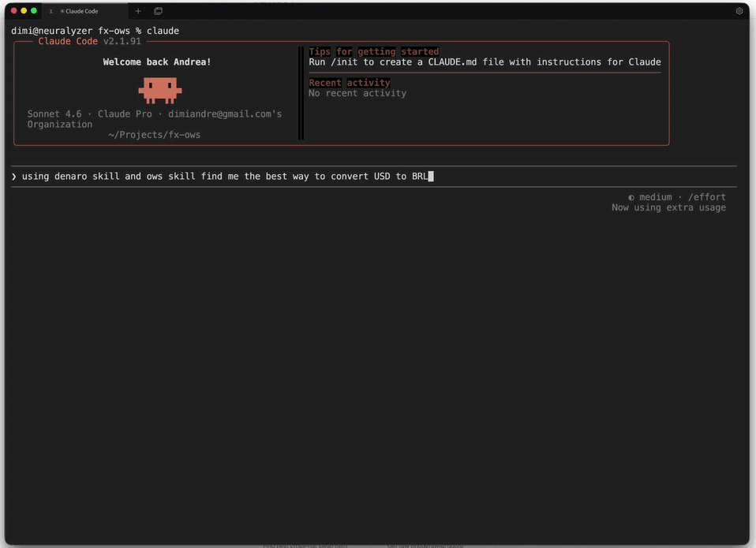Click the ~/Projects/fx-ows path

(155, 135)
